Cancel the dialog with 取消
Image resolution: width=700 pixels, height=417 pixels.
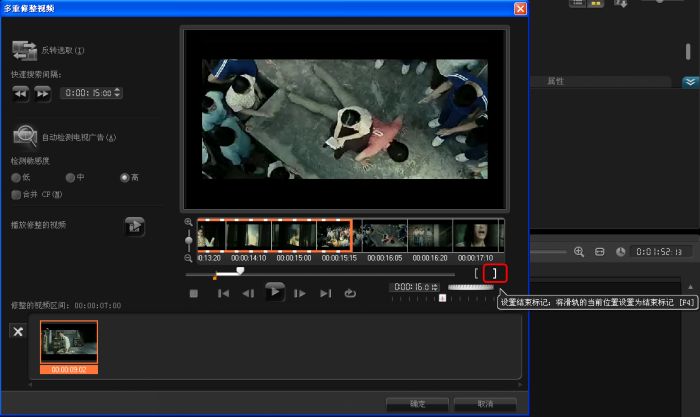pos(485,403)
